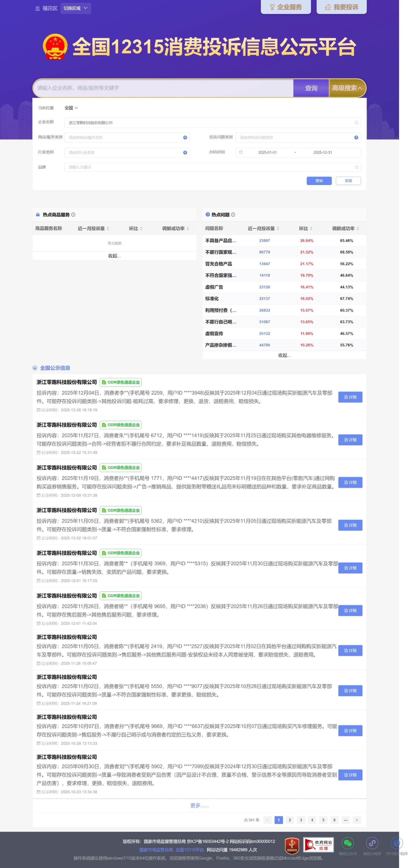The image size is (408, 868).
Task: Open 详情 for the complaint published 2025-11-24
Action: tap(350, 690)
